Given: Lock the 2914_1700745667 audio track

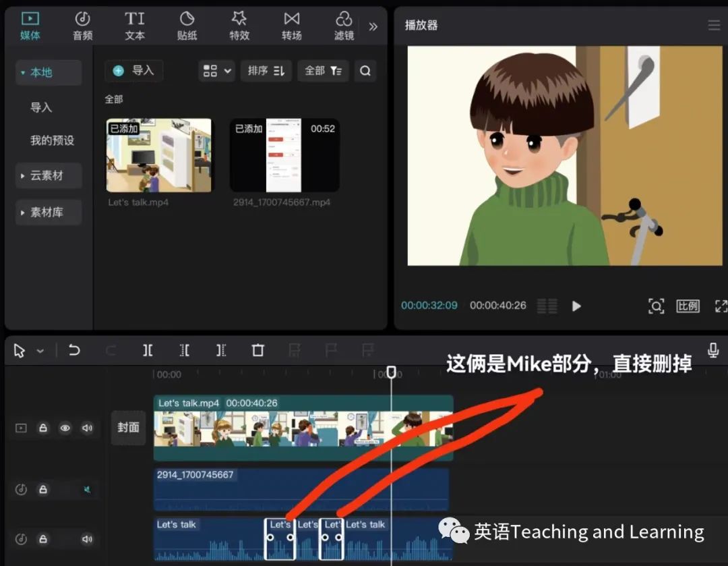Looking at the screenshot, I should click(43, 489).
